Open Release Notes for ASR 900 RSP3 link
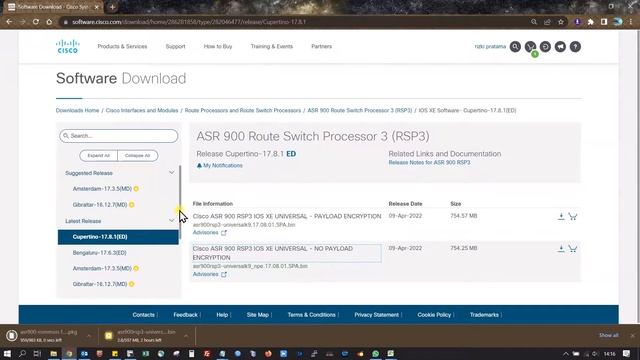 point(429,162)
